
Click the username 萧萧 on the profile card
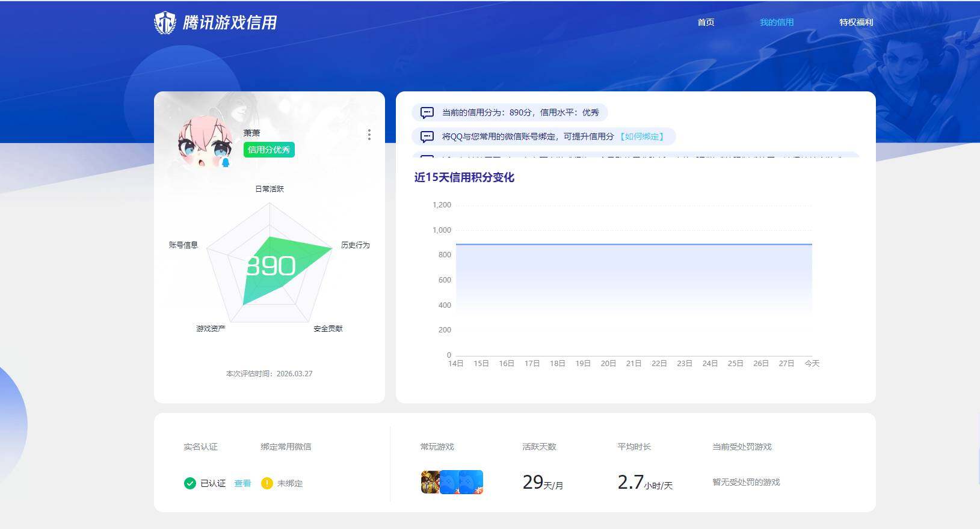coord(252,133)
